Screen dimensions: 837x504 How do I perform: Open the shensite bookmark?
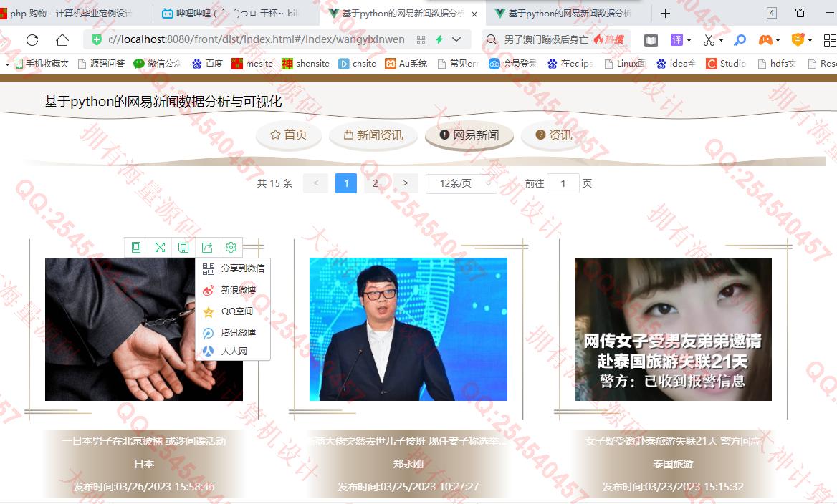(305, 64)
